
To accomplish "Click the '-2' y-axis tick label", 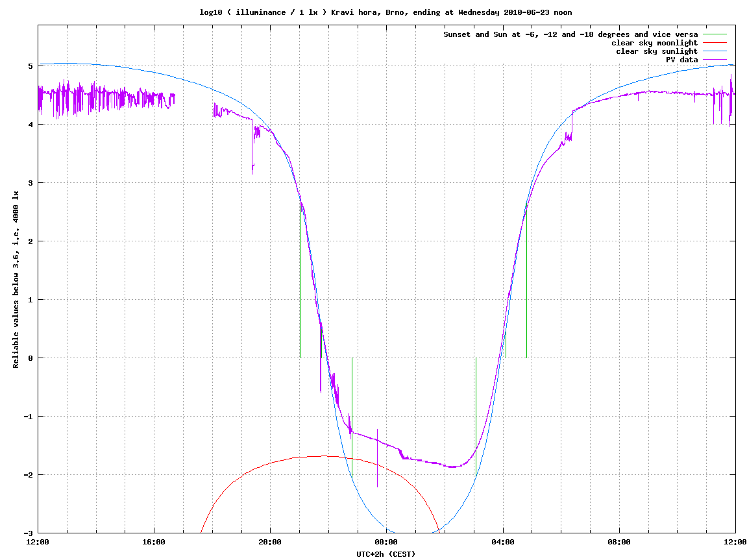I will pyautogui.click(x=29, y=475).
